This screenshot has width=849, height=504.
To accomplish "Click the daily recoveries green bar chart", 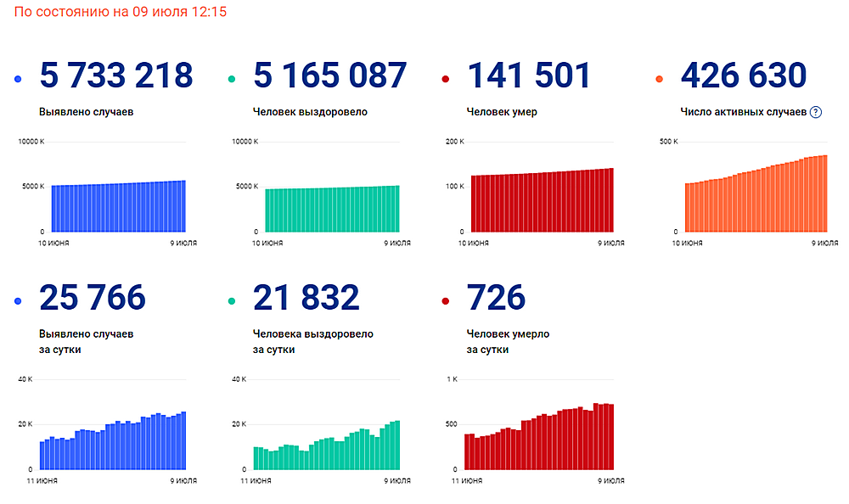I will pyautogui.click(x=322, y=430).
